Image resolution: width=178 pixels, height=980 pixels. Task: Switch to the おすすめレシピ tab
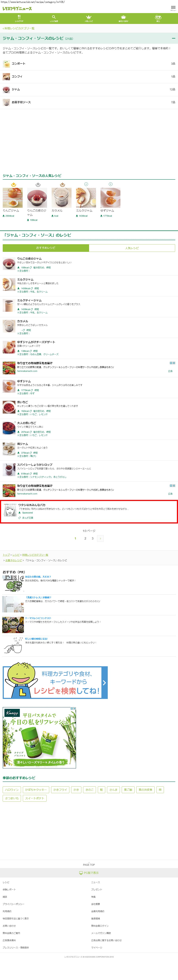pos(46,248)
